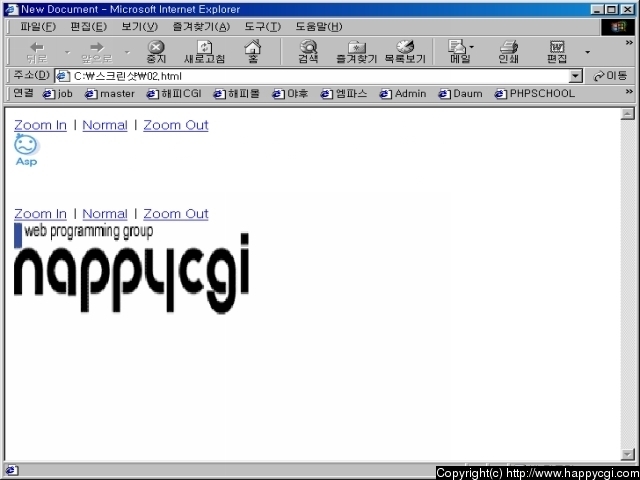
Task: Click the Asp smiley face image
Action: point(27,150)
